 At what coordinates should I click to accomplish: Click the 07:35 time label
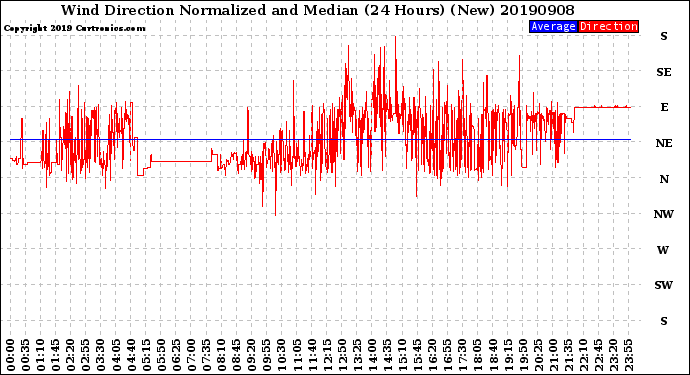pos(206,355)
